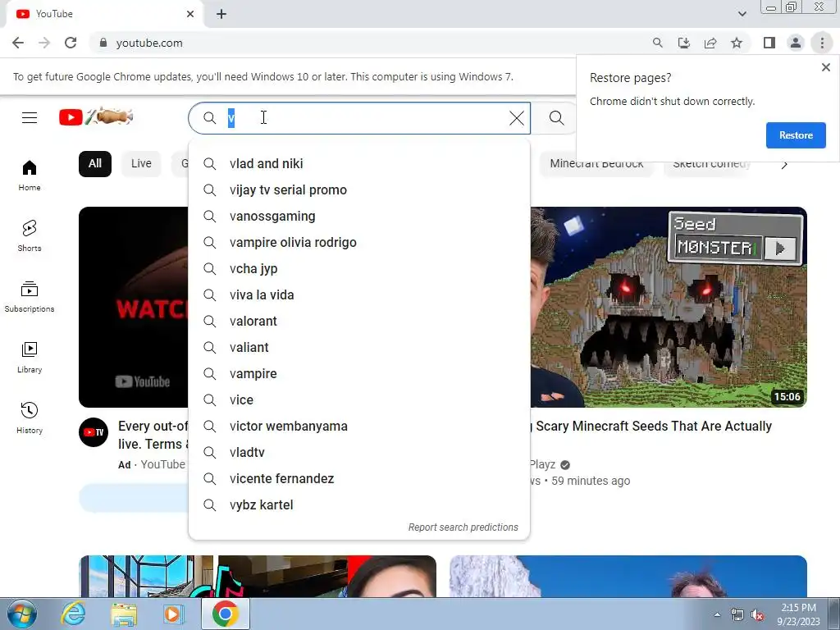Image resolution: width=840 pixels, height=630 pixels.
Task: Open YouTube TV channel avatar
Action: click(94, 431)
